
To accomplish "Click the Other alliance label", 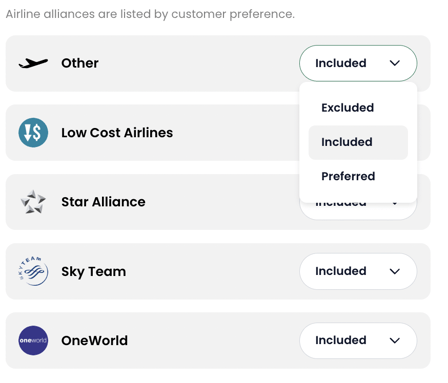I will point(80,63).
